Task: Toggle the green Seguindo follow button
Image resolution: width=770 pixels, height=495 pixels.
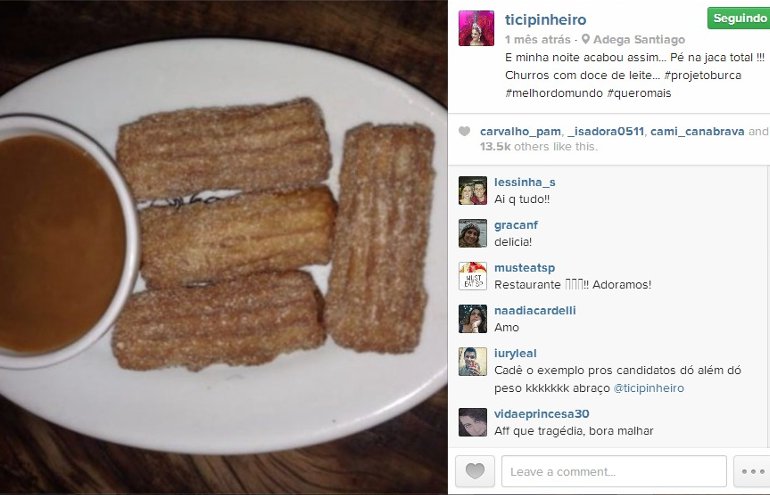Action: click(739, 18)
